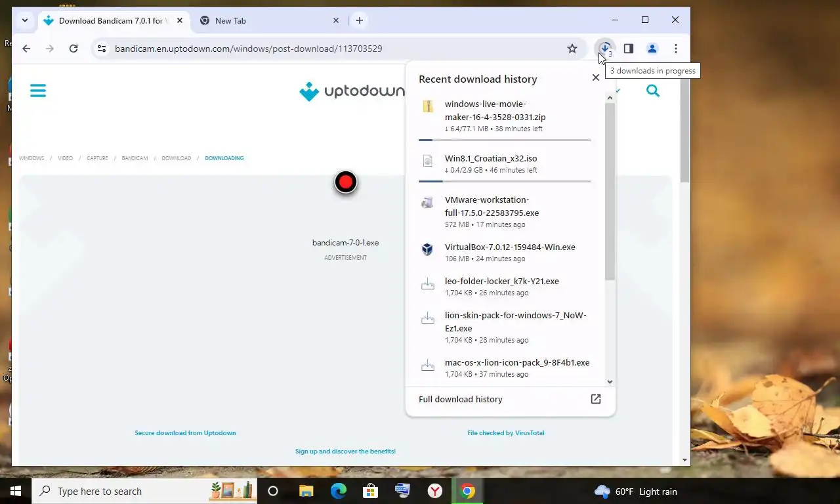
Task: Close the Recent download history popup
Action: coord(596,77)
